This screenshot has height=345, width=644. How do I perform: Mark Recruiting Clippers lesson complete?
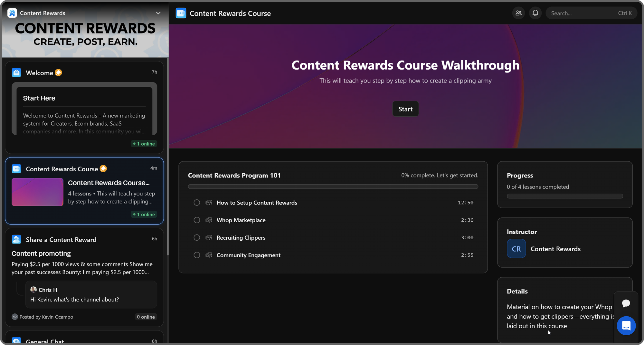(x=197, y=237)
